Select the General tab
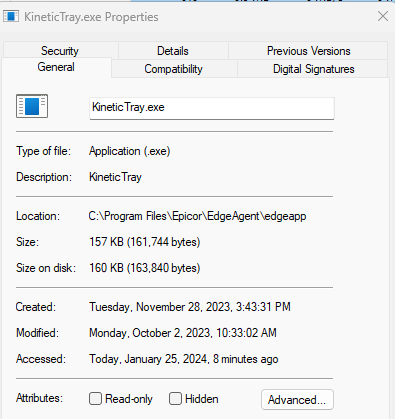This screenshot has height=419, width=395. coord(56,67)
